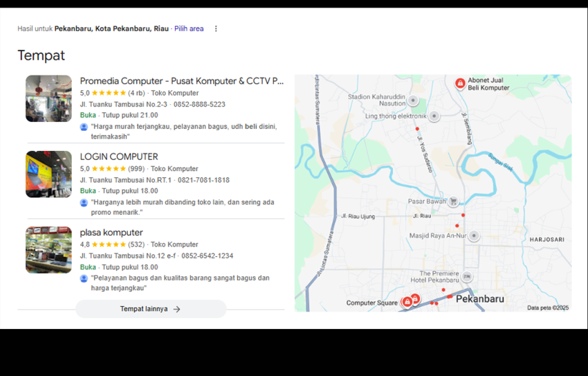The height and width of the screenshot is (376, 588).
Task: Click "Tutup pukul 21.00" hours text
Action: click(x=130, y=115)
